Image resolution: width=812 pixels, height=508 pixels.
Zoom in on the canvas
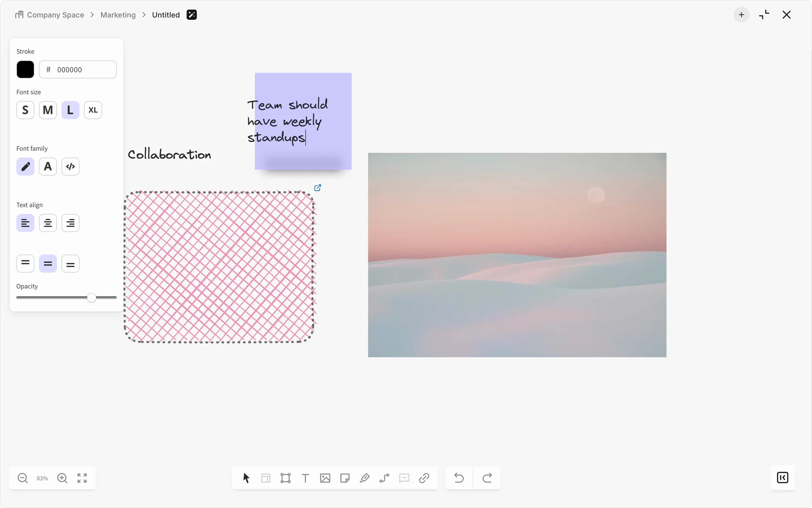pyautogui.click(x=62, y=478)
